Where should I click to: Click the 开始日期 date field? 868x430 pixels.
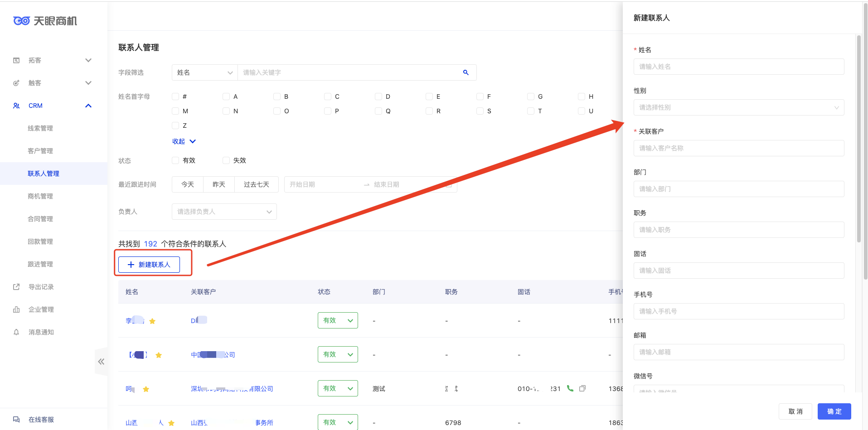pyautogui.click(x=324, y=184)
